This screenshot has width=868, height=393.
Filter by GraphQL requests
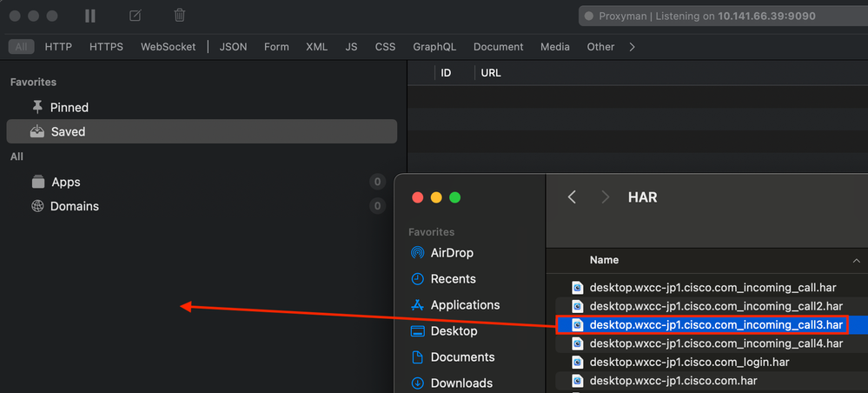pos(434,47)
